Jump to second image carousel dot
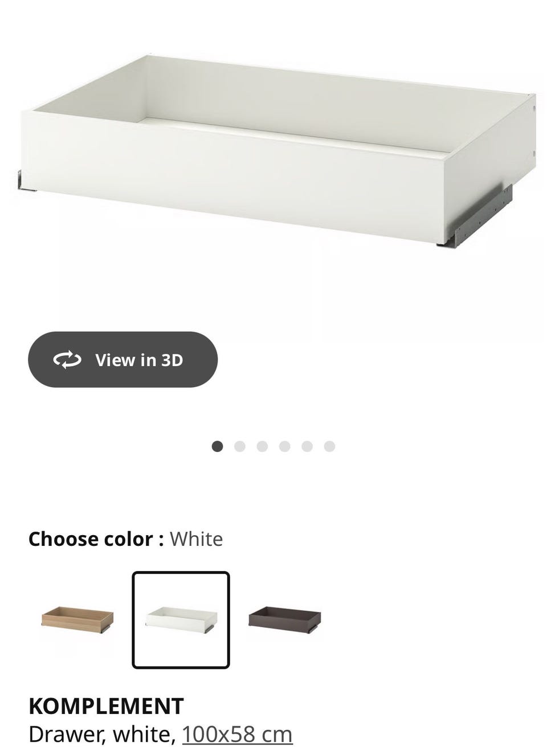Image resolution: width=547 pixels, height=756 pixels. (x=240, y=446)
